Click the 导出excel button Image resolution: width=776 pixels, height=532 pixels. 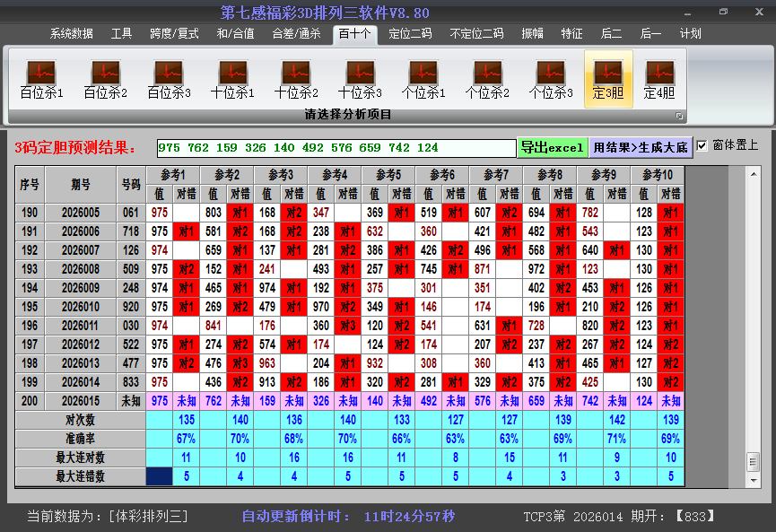pyautogui.click(x=552, y=147)
